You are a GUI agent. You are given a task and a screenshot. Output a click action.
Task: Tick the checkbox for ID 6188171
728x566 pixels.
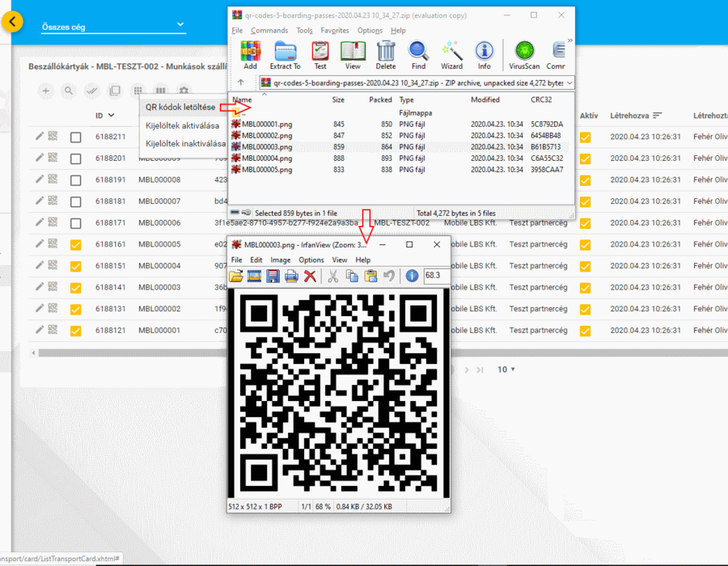tap(76, 224)
